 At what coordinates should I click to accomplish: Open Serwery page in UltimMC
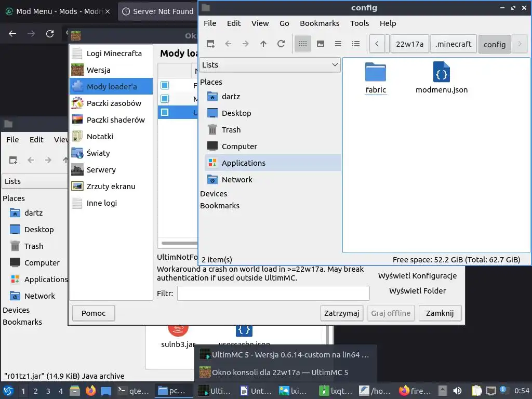pyautogui.click(x=111, y=170)
